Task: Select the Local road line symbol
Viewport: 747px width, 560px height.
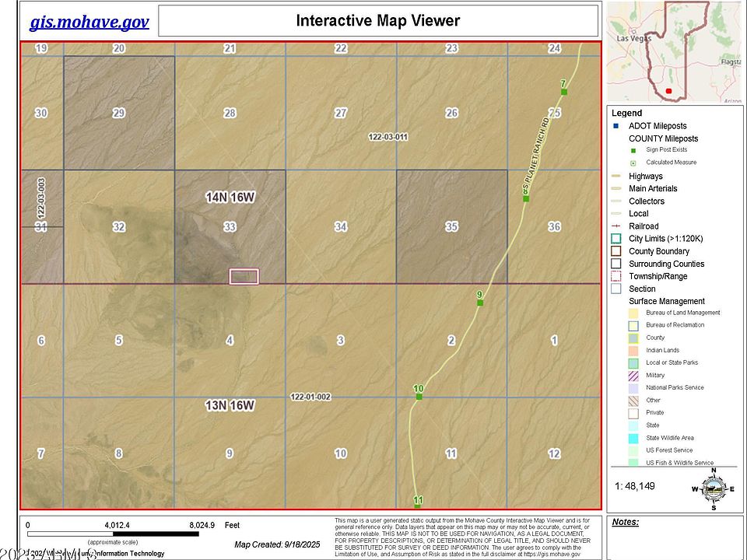Action: pyautogui.click(x=616, y=214)
